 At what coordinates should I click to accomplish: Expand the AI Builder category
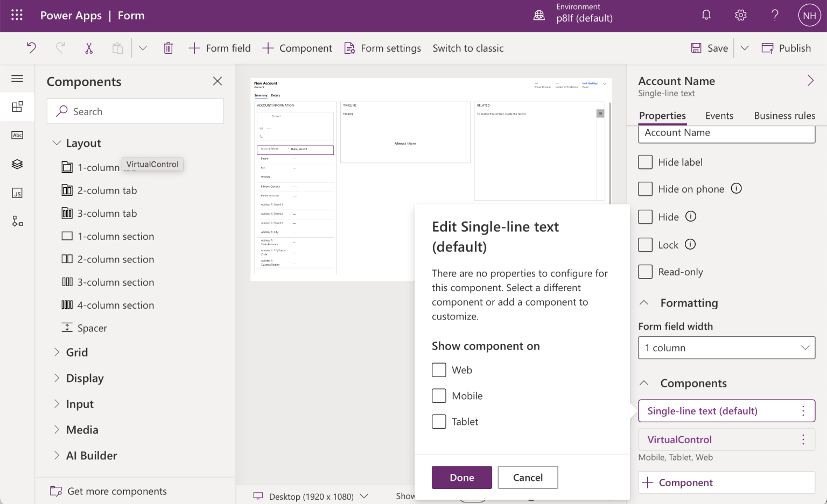[91, 456]
